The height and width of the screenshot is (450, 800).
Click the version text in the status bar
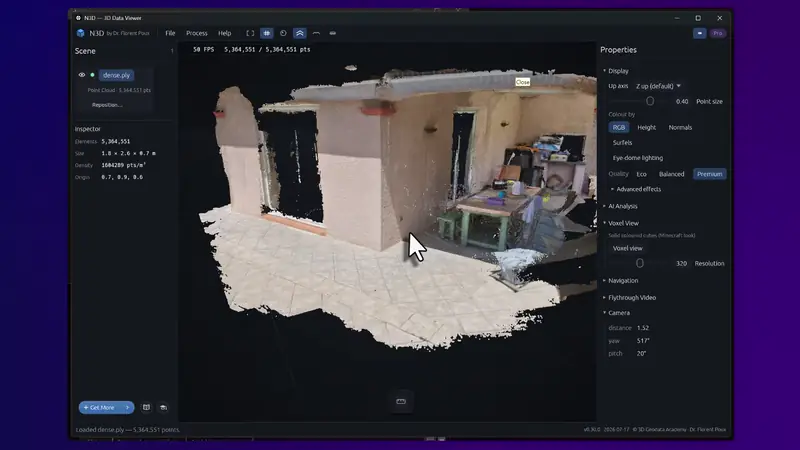coord(592,430)
